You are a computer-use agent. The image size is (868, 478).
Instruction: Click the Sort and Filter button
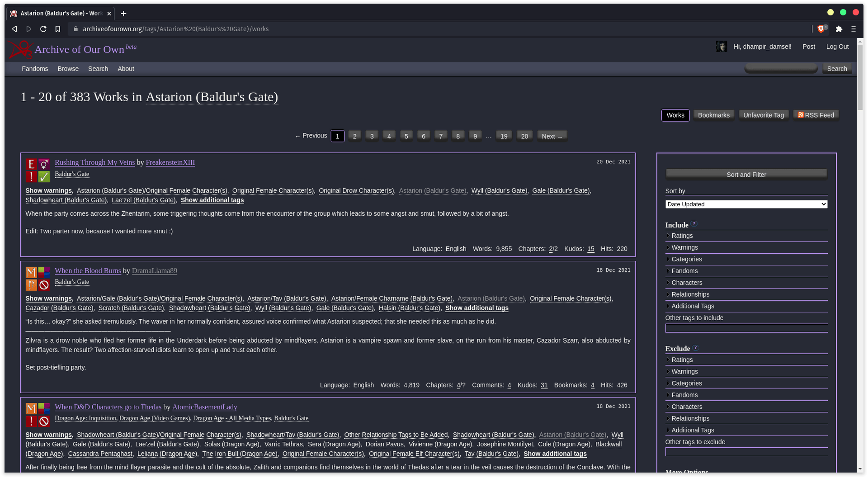pos(746,175)
